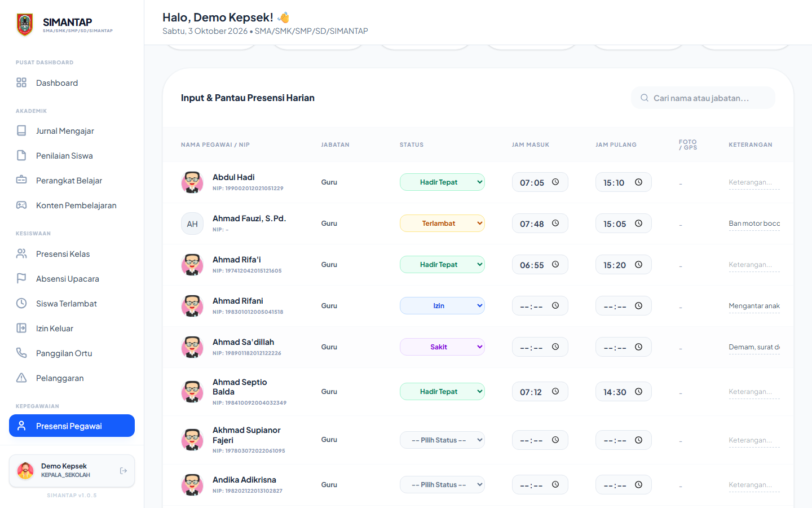Select status for Akhmad Supianor Fajeri

(x=442, y=440)
